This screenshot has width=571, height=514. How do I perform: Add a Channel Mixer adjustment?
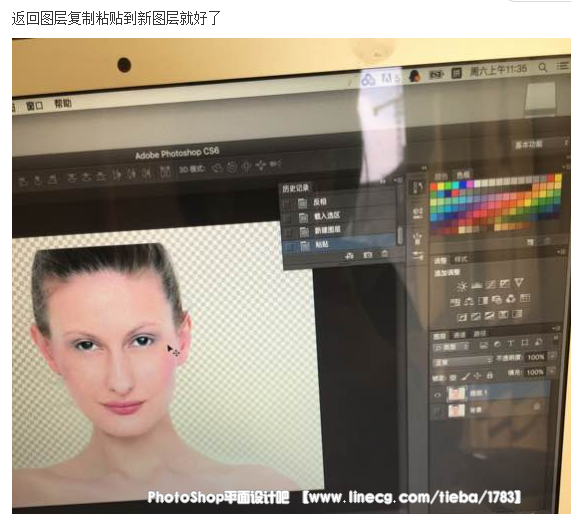pyautogui.click(x=511, y=299)
